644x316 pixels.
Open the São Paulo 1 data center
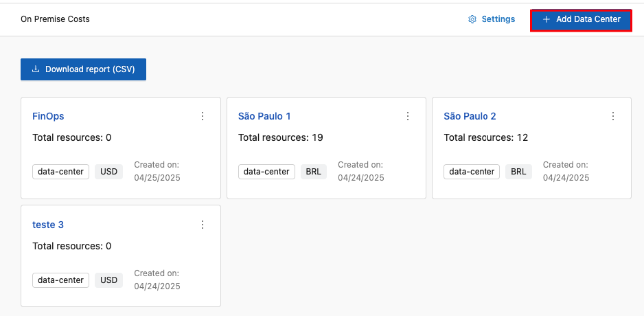(x=264, y=116)
